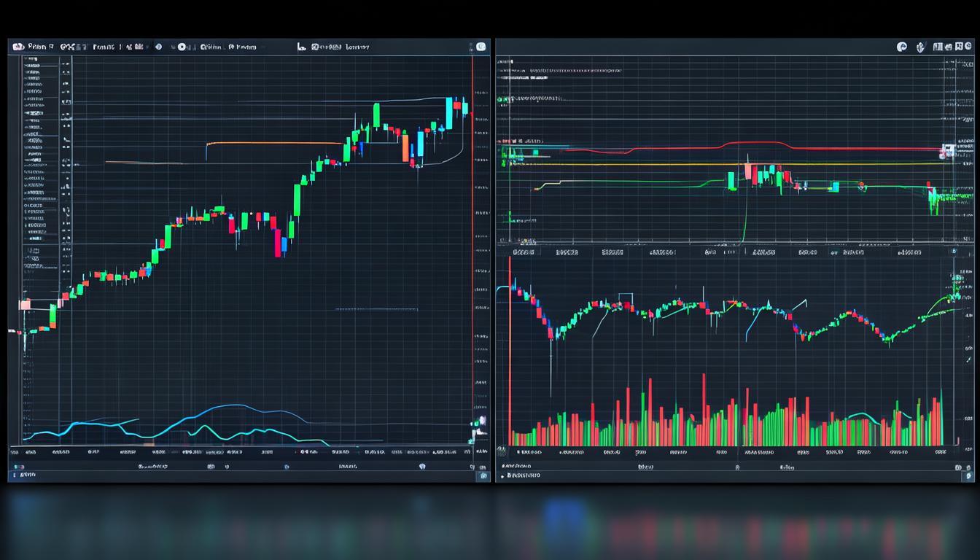Toggle the bullet marker at right panel's bottom-left

point(501,476)
